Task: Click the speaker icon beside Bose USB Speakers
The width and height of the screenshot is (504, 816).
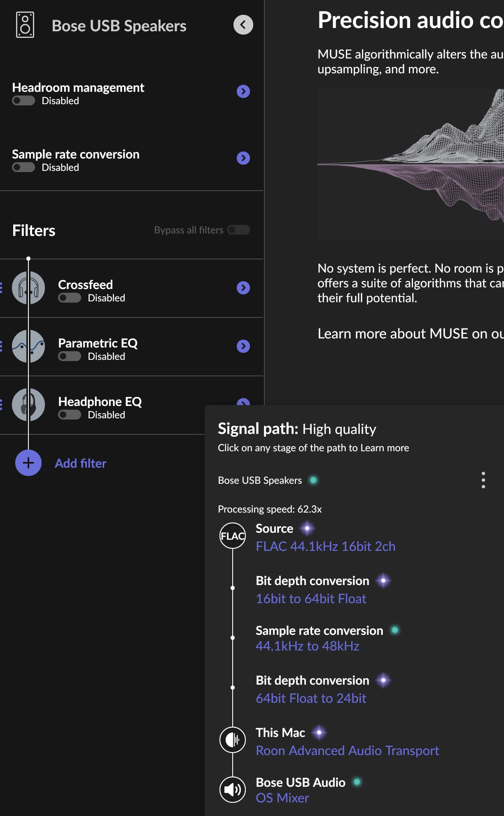Action: point(25,25)
